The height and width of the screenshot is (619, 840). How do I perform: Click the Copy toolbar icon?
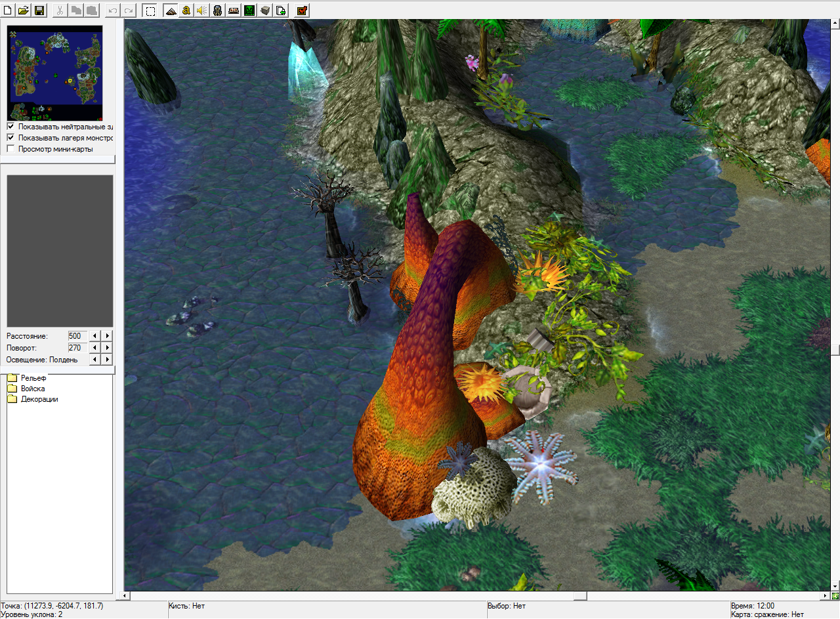coord(75,11)
